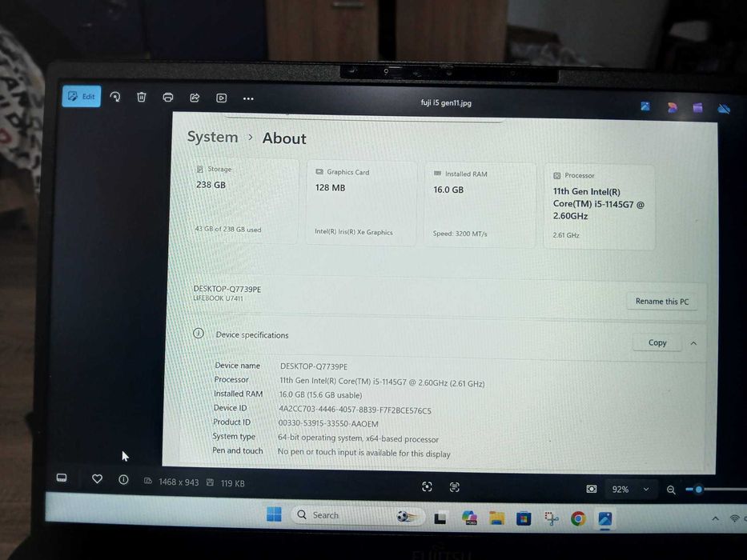The width and height of the screenshot is (747, 560).
Task: Open Copilot M365 icon on taskbar
Action: 469,518
